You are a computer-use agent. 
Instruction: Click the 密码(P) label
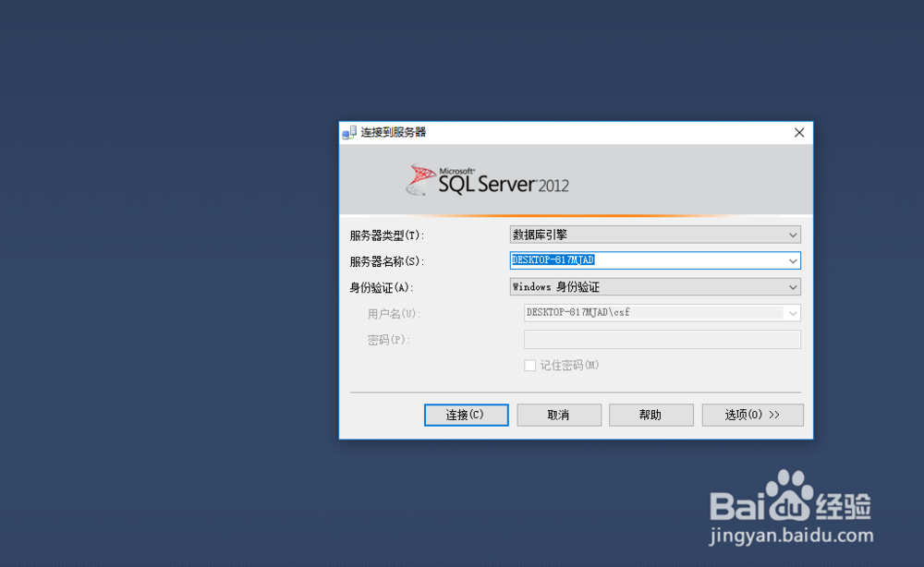(388, 340)
